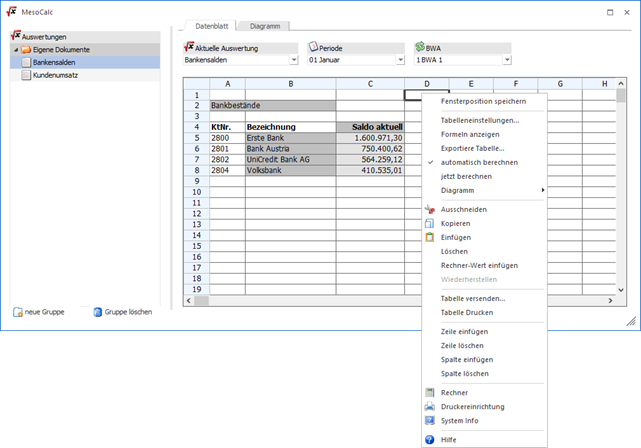
Task: Click the neue Gruppe icon
Action: click(x=18, y=312)
